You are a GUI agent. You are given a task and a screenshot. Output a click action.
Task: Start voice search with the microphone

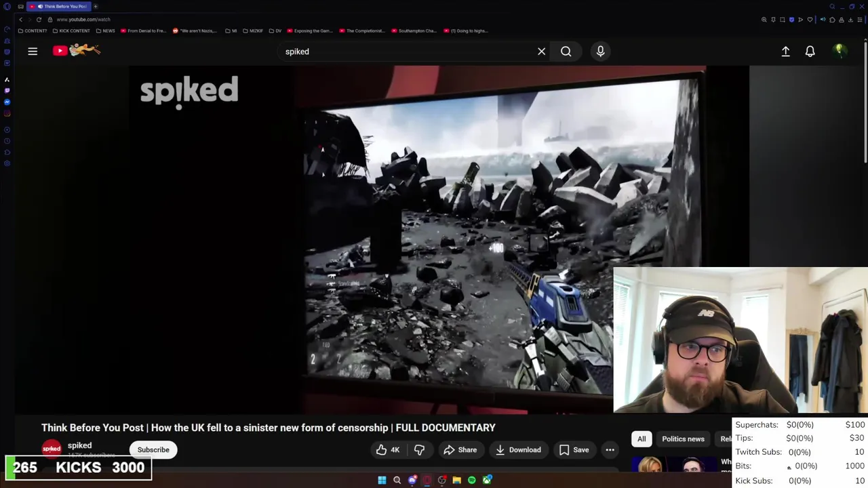click(x=600, y=51)
